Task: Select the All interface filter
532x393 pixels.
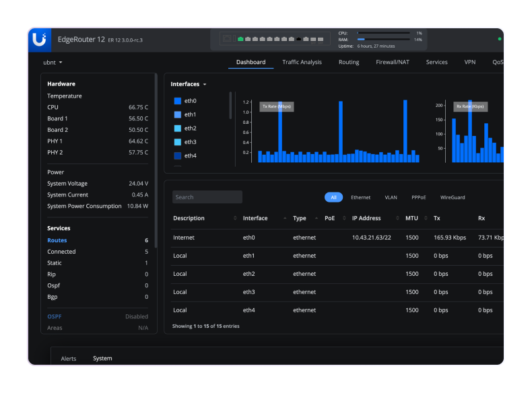Action: [x=333, y=197]
